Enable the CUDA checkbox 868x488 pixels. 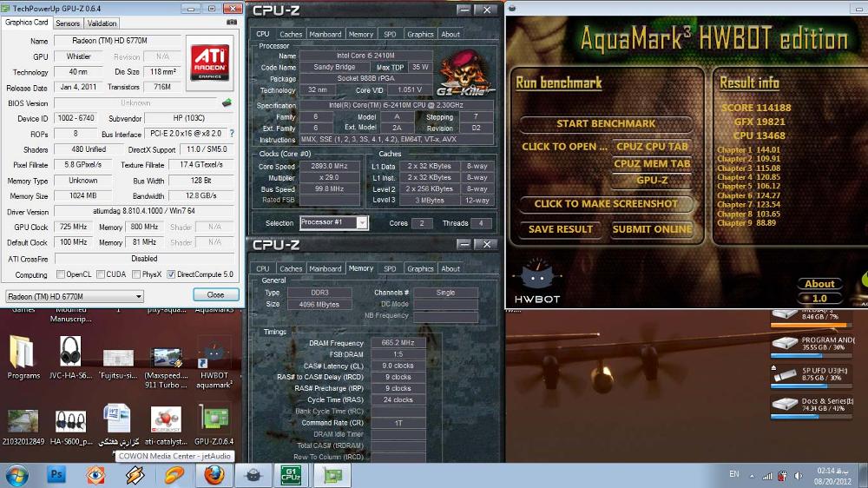(x=101, y=274)
